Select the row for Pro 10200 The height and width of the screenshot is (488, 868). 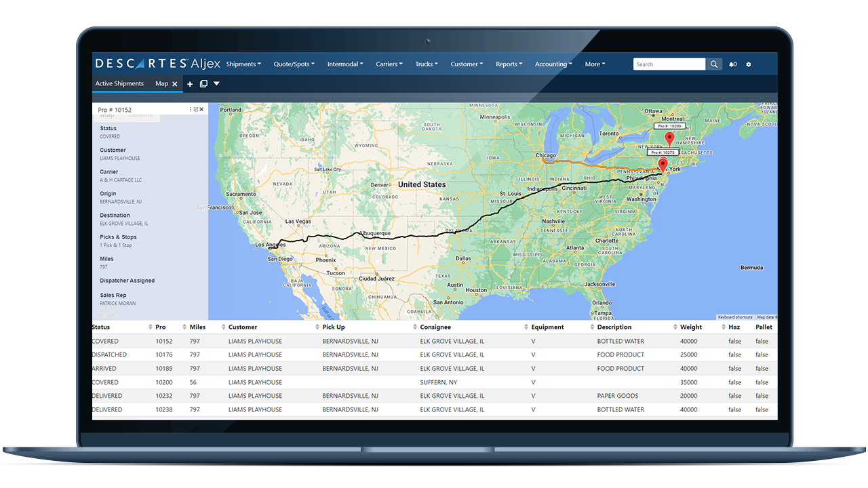coord(435,382)
